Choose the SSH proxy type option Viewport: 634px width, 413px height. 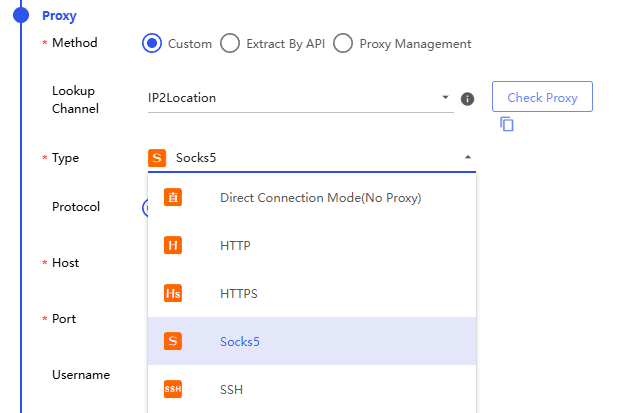pyautogui.click(x=312, y=389)
